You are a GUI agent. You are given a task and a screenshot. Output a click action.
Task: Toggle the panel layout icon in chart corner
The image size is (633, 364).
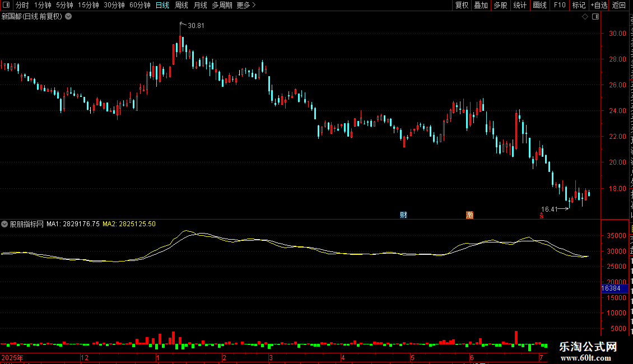595,17
